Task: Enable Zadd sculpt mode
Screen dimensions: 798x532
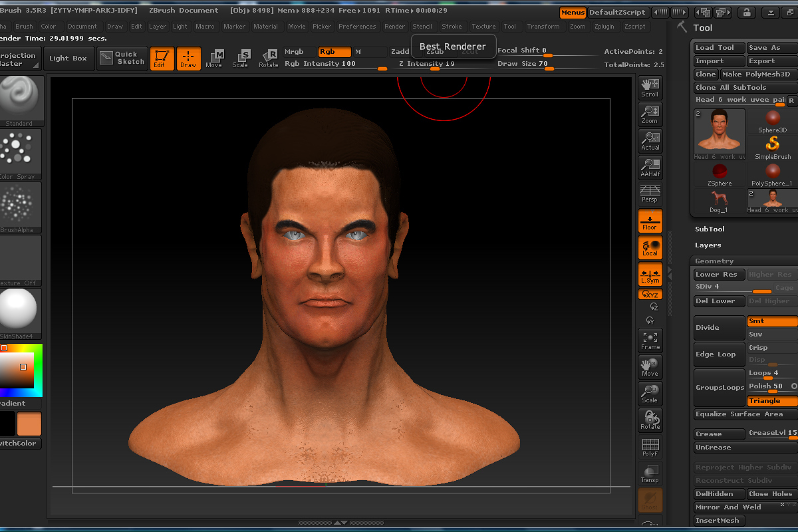Action: pos(400,52)
